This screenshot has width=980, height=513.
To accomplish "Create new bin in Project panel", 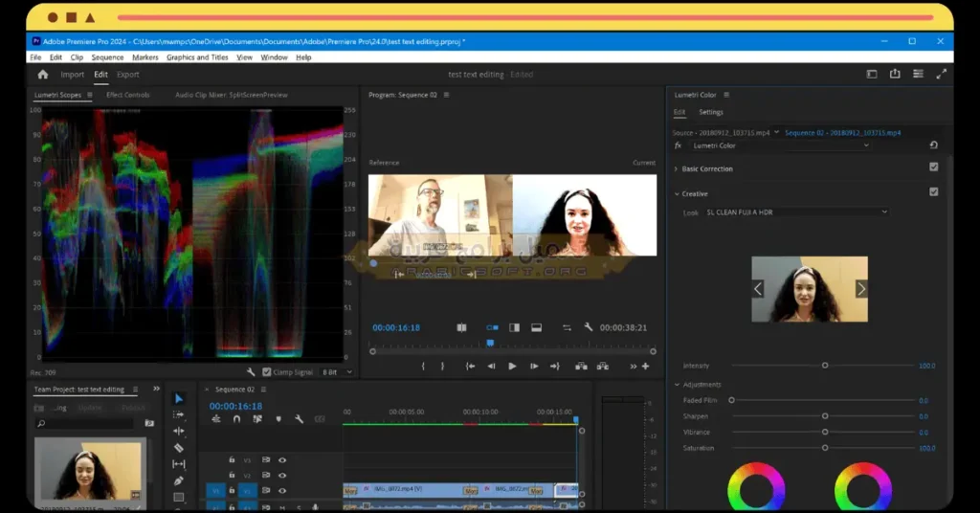I will click(x=149, y=423).
